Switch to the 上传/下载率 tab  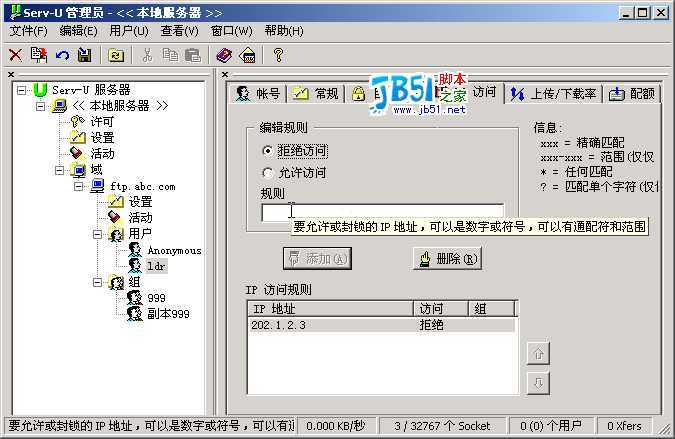[x=554, y=93]
